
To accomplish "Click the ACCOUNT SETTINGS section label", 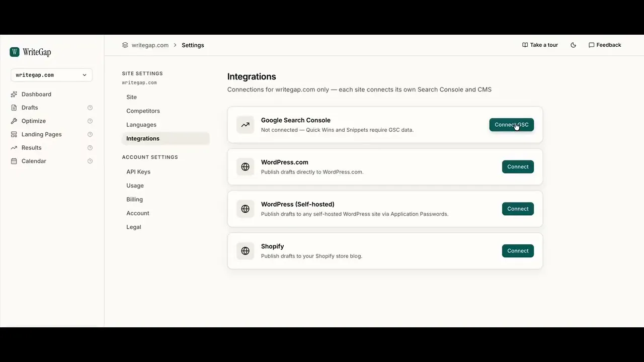I will 150,157.
